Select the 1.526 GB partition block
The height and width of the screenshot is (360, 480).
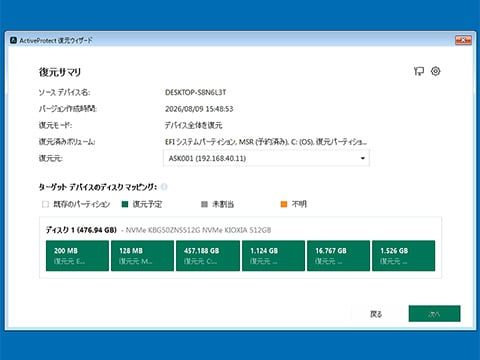(403, 256)
